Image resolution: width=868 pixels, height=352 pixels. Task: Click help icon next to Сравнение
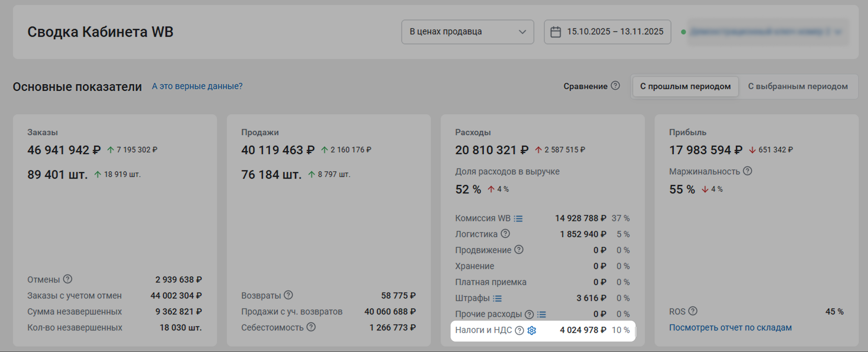click(615, 86)
